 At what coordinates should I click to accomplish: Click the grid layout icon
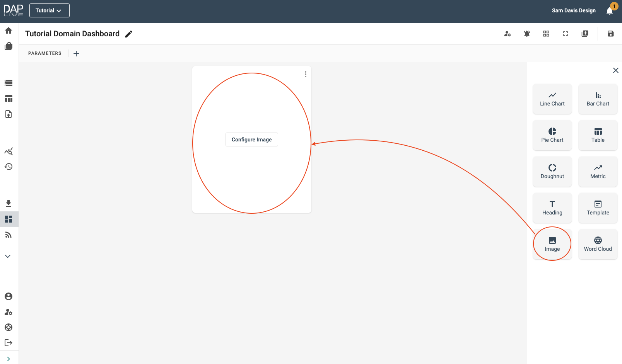click(546, 34)
